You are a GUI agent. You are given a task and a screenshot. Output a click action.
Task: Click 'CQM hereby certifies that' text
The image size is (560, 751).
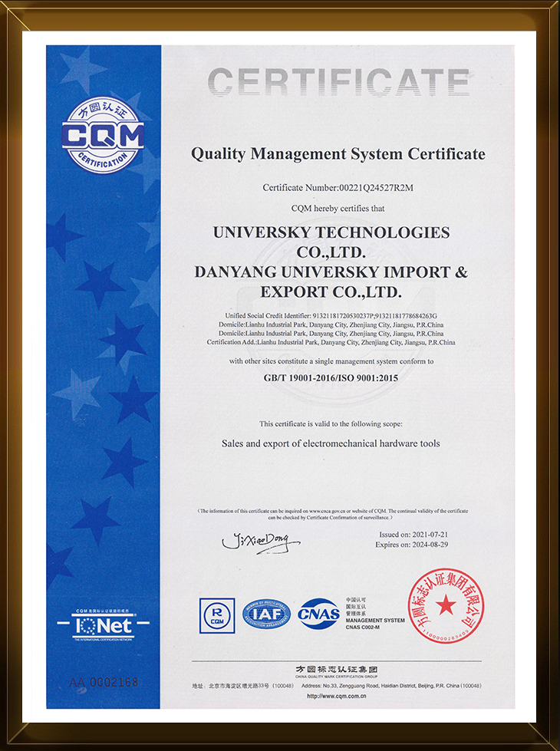pos(338,209)
